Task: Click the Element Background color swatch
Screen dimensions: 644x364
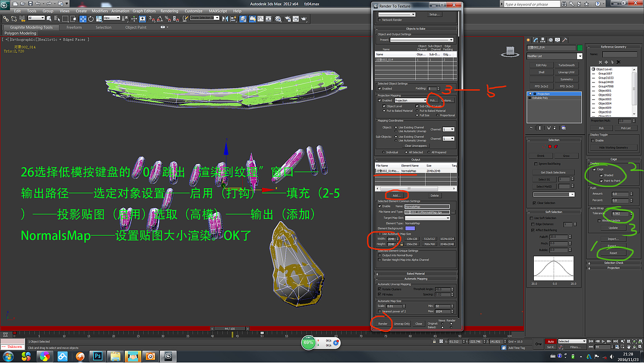Action: click(410, 229)
